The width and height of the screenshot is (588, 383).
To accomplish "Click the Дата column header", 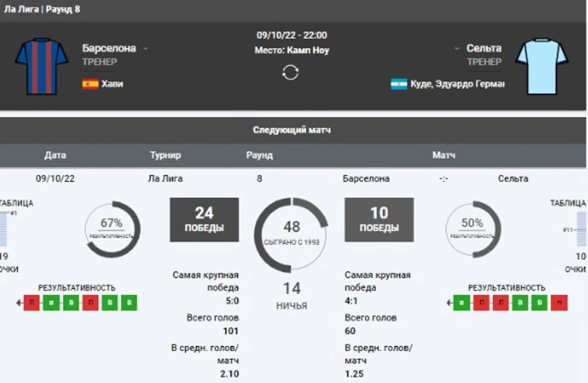I will 55,155.
